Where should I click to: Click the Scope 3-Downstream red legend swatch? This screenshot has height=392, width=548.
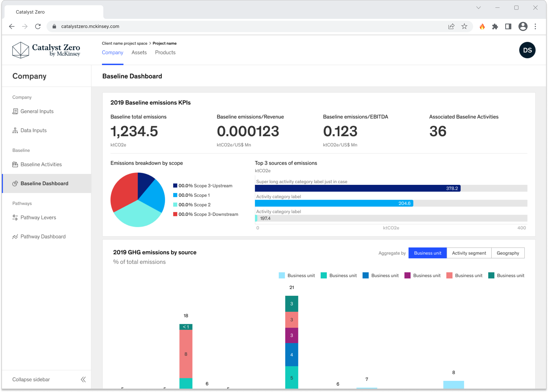(x=175, y=214)
